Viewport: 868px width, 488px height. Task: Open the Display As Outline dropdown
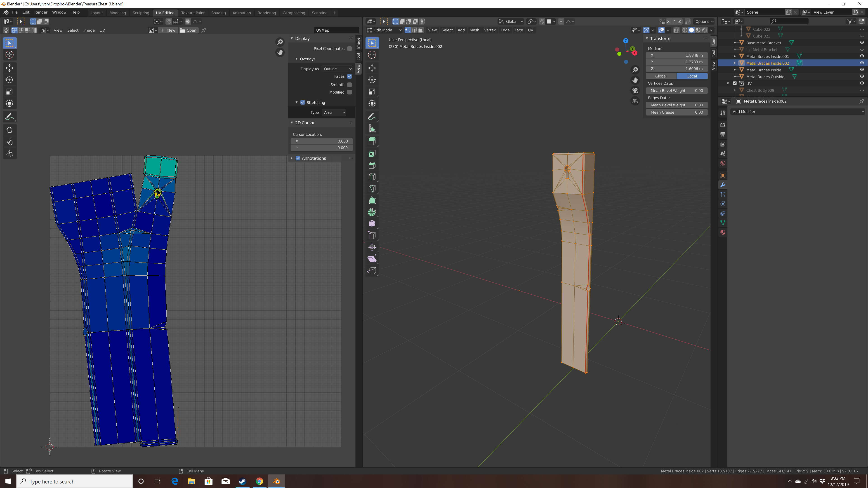point(337,69)
